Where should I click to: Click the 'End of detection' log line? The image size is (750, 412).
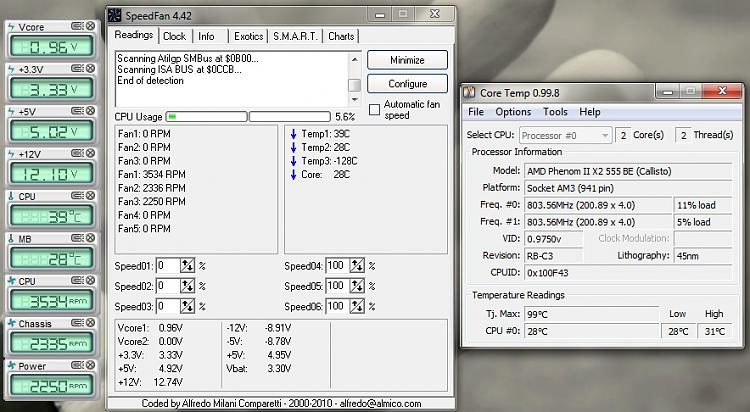pyautogui.click(x=150, y=80)
